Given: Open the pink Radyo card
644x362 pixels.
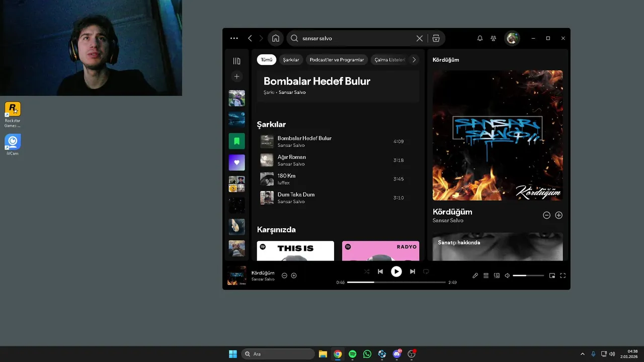Looking at the screenshot, I should (x=380, y=251).
